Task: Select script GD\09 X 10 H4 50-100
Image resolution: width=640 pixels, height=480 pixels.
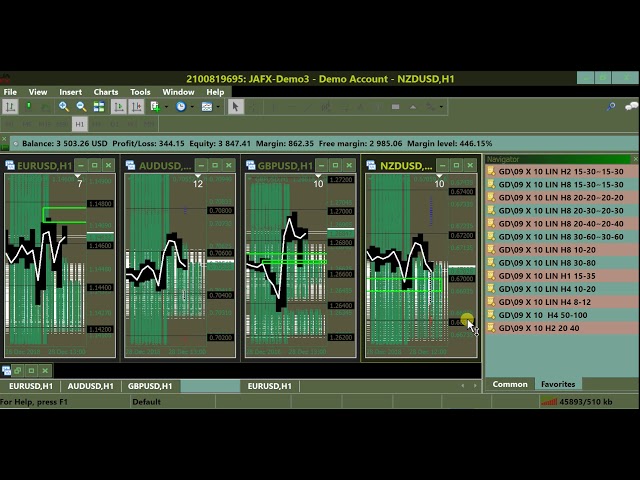Action: point(543,315)
